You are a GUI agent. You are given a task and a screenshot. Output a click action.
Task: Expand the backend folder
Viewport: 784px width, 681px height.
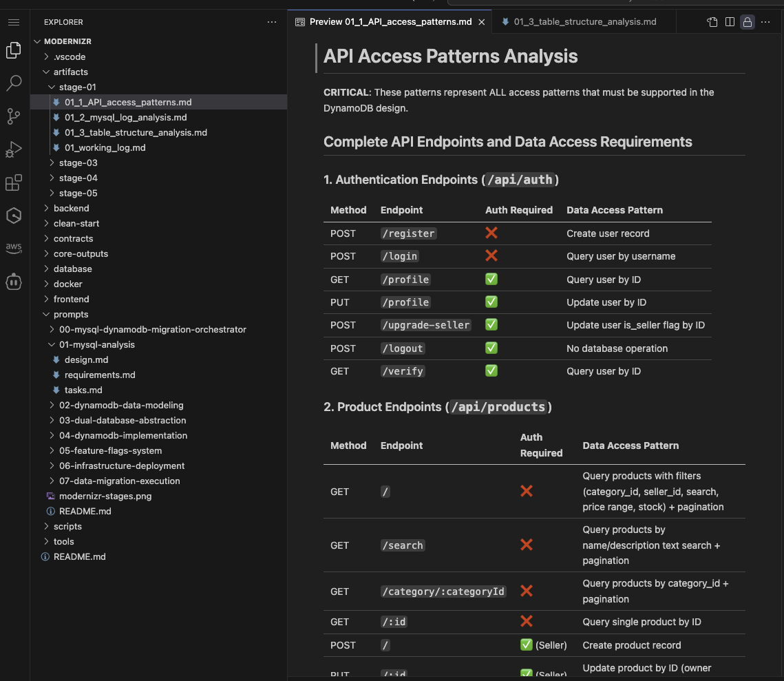[71, 208]
